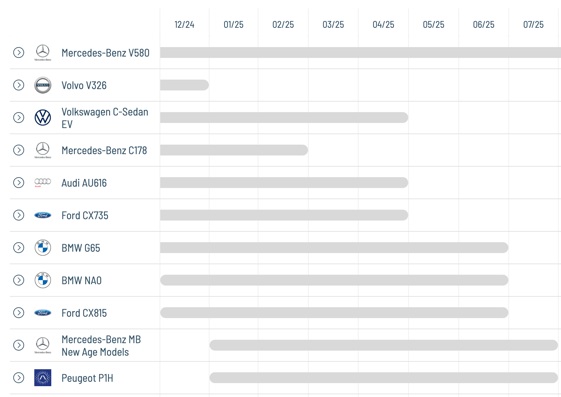The height and width of the screenshot is (397, 561).
Task: Click the BMW logo next to G65
Action: click(x=43, y=247)
